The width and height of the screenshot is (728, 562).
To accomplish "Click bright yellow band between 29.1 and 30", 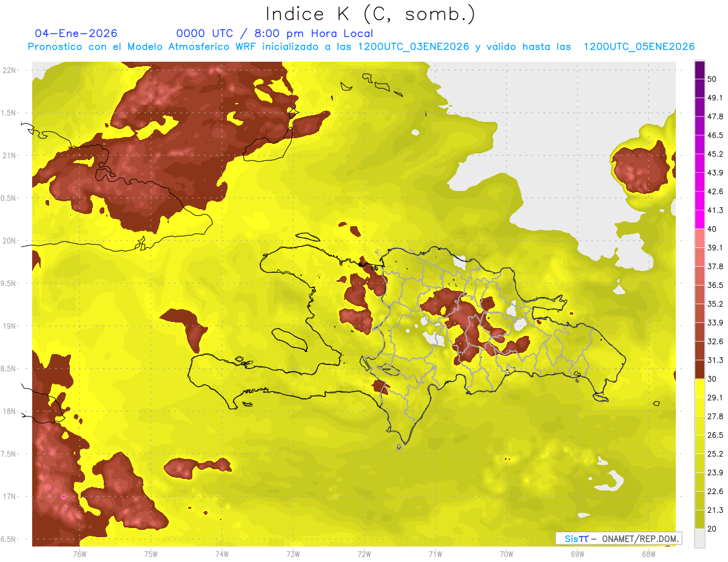I will coord(699,389).
